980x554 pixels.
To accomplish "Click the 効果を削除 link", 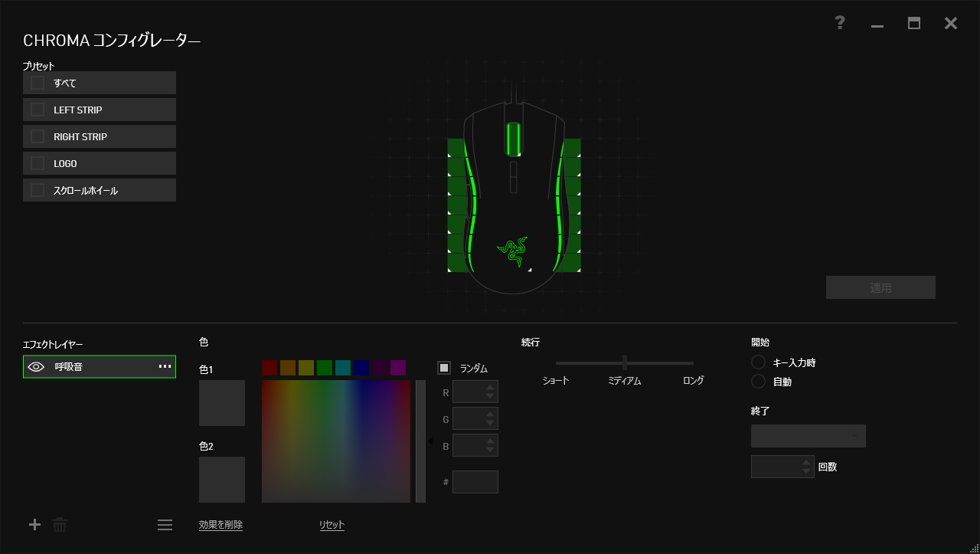I will coord(220,525).
